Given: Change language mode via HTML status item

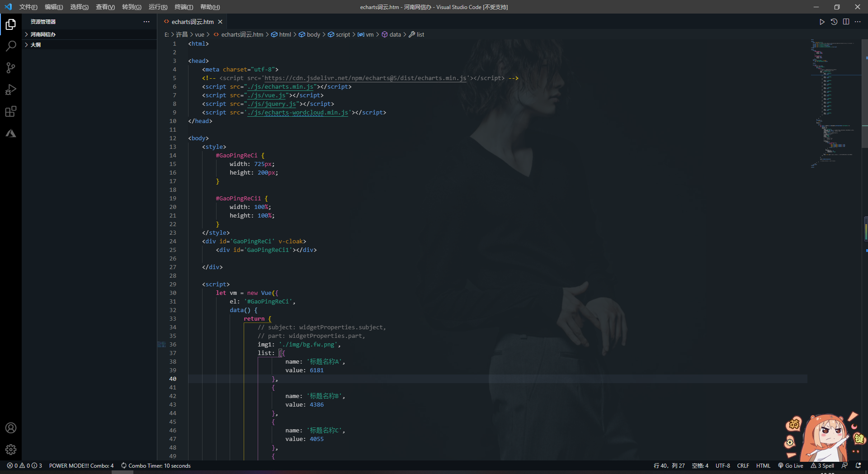Looking at the screenshot, I should coord(763,465).
